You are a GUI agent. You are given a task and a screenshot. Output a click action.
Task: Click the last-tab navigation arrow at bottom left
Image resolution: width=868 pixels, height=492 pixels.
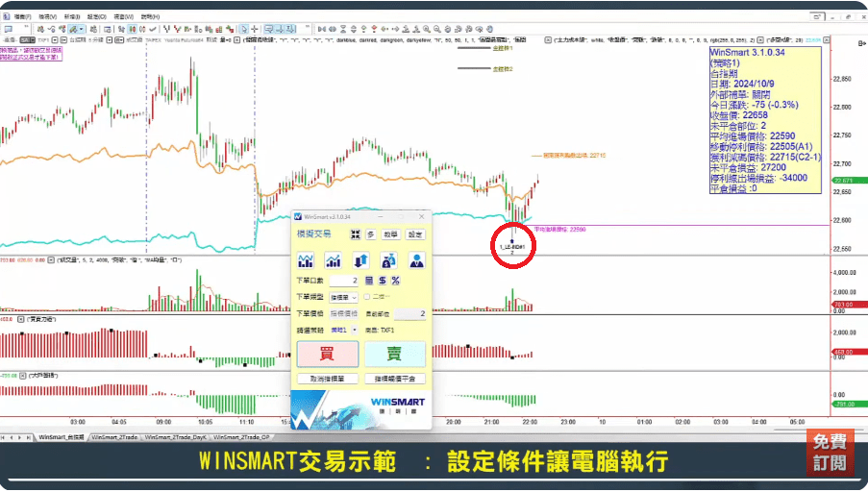click(x=29, y=438)
